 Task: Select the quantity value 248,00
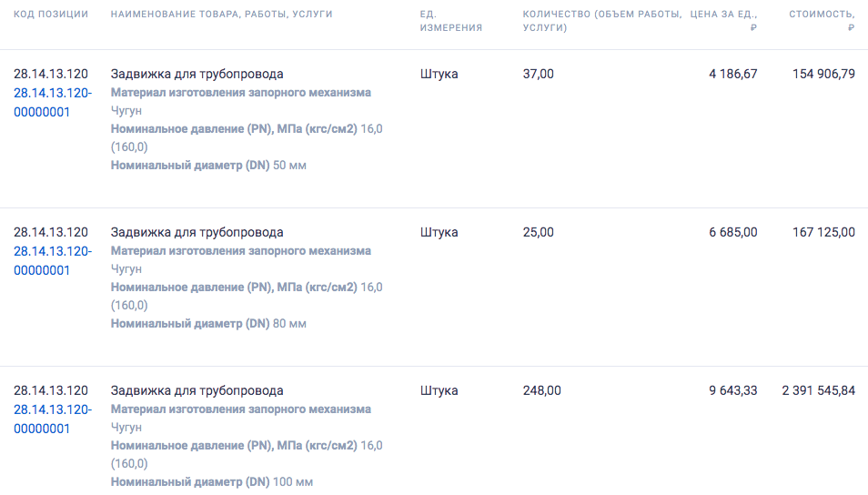click(x=541, y=390)
